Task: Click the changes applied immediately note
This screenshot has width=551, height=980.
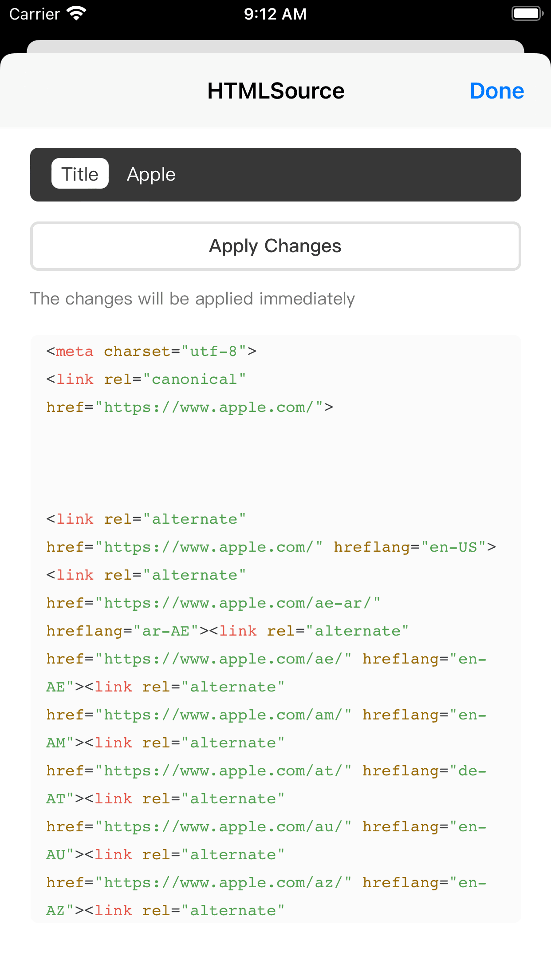Action: 193,299
